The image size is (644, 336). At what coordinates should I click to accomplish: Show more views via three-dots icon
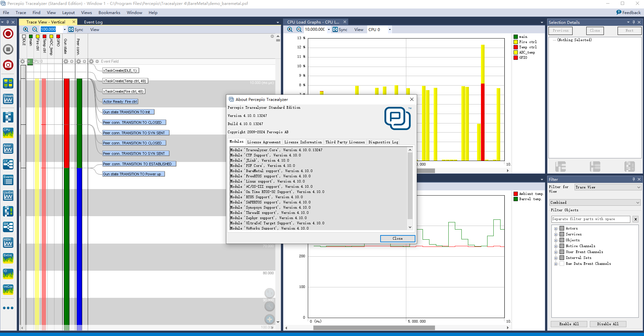(x=8, y=308)
